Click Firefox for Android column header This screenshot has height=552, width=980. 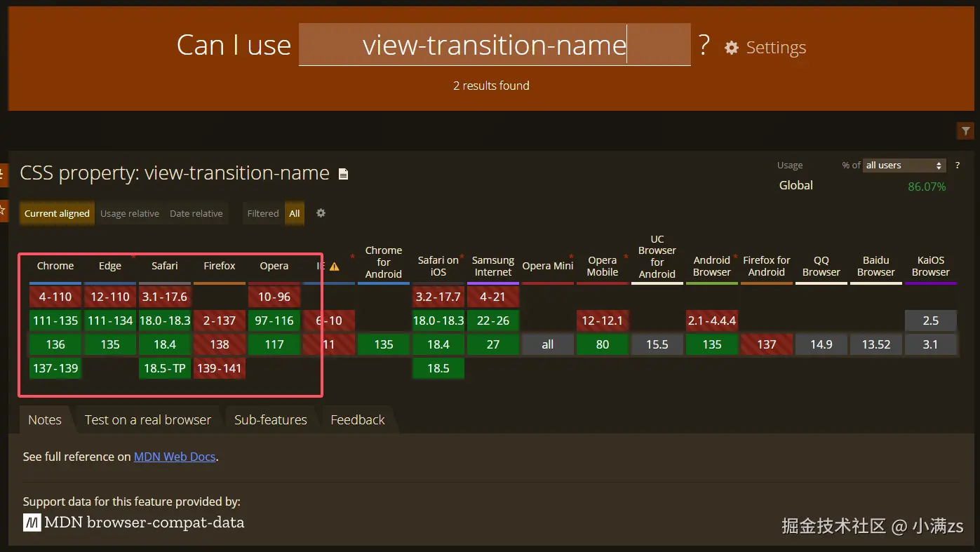coord(767,266)
